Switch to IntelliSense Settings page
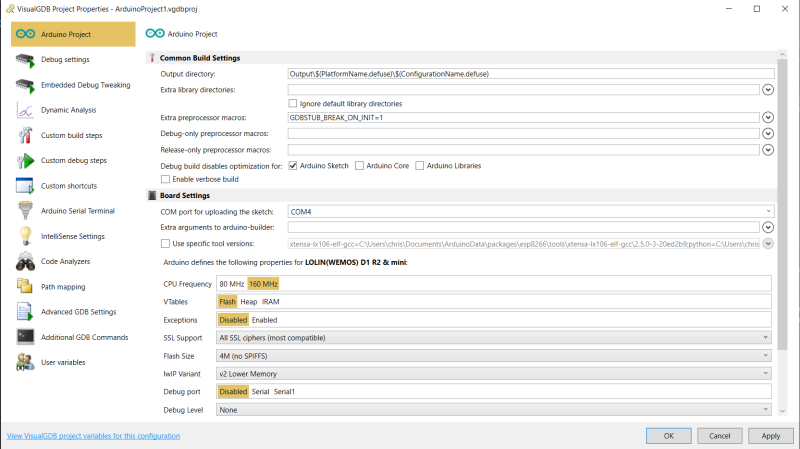The width and height of the screenshot is (800, 449). [73, 236]
